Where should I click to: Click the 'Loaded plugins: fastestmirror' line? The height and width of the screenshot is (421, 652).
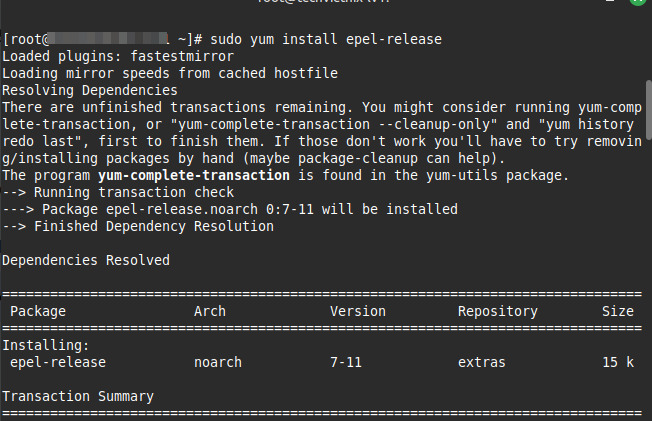(118, 57)
